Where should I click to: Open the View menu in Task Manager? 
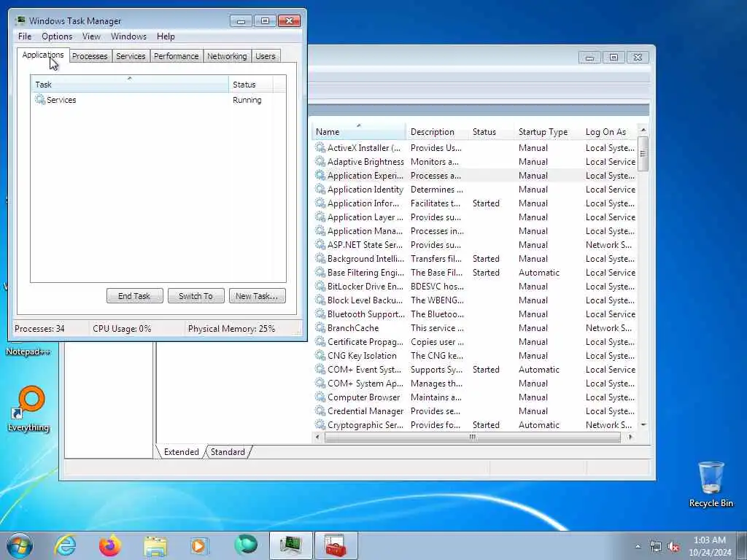pyautogui.click(x=91, y=36)
